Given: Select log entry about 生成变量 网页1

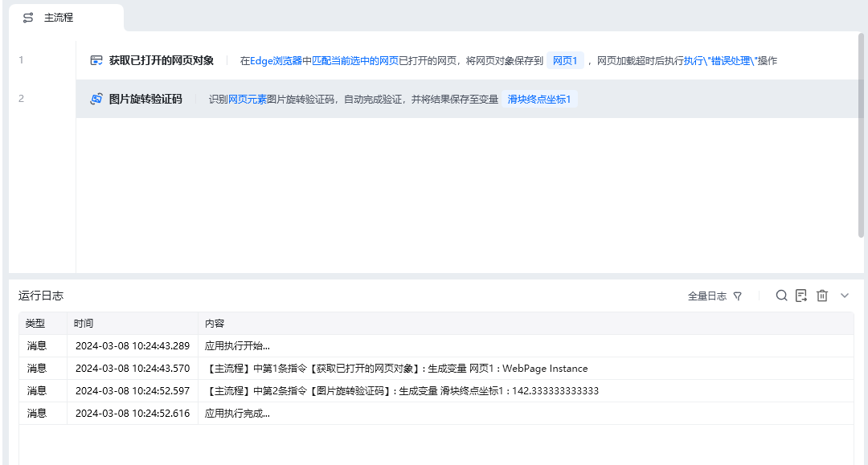Looking at the screenshot, I should (436, 369).
